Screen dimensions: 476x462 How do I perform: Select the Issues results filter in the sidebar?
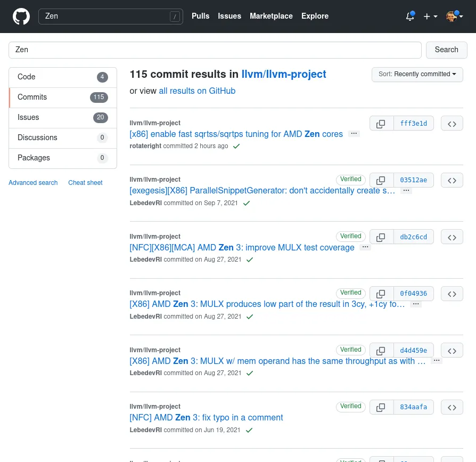click(x=63, y=118)
